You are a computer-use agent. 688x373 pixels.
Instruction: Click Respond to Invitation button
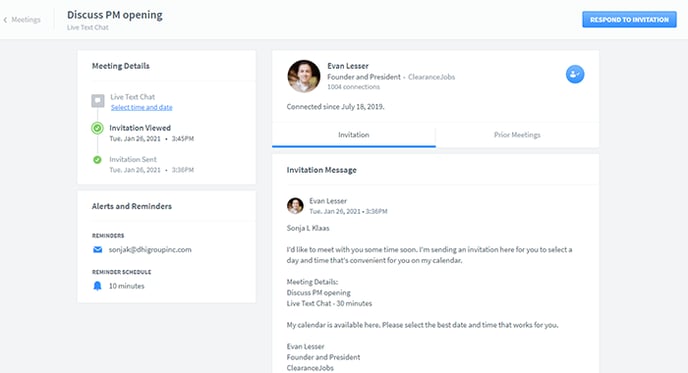pos(629,19)
